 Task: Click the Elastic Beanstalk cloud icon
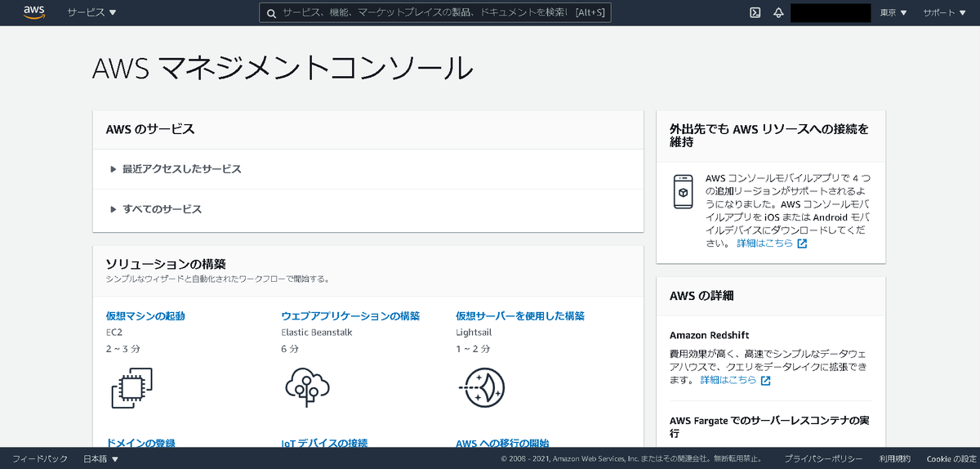(x=307, y=387)
